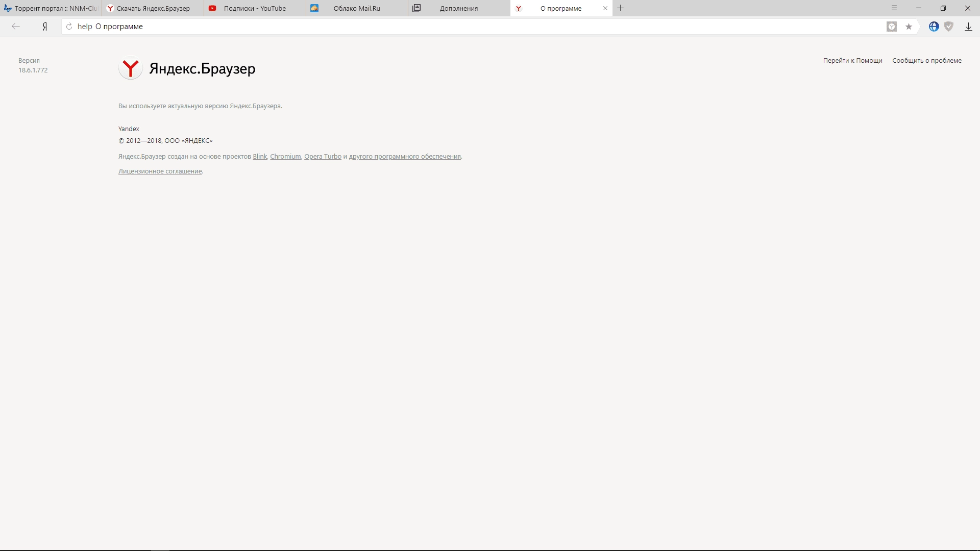Click the актуальную версию status message
980x551 pixels.
pos(200,106)
